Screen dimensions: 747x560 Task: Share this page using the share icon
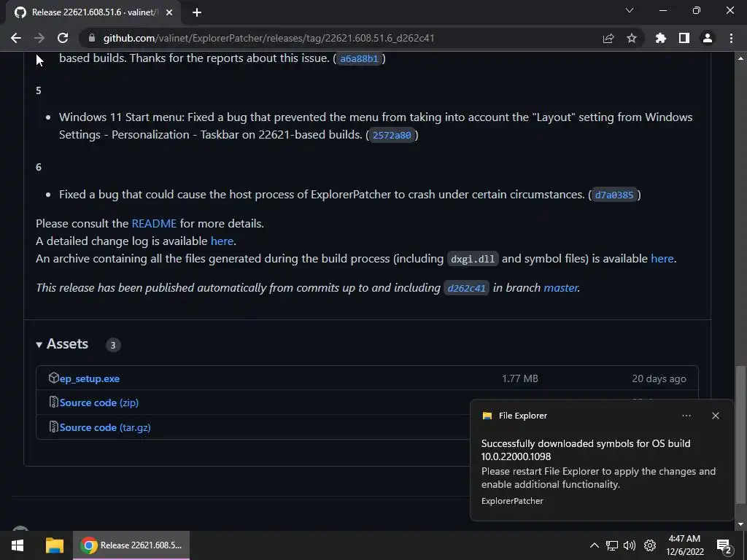click(608, 38)
